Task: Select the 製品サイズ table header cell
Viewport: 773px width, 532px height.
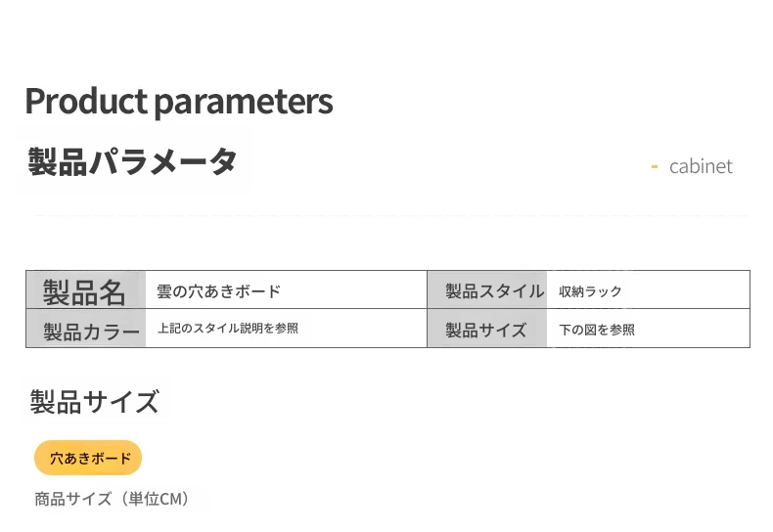Action: pos(487,328)
